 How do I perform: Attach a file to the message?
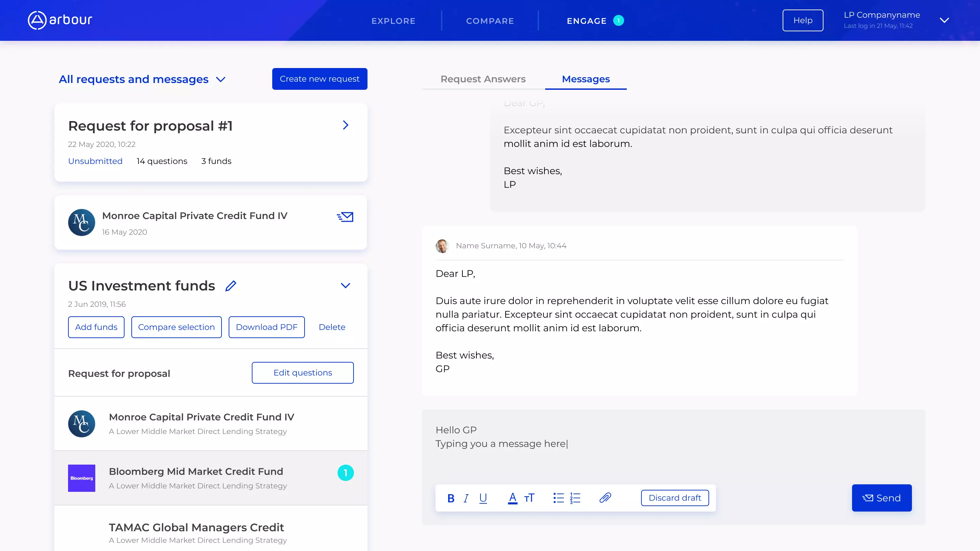[606, 498]
